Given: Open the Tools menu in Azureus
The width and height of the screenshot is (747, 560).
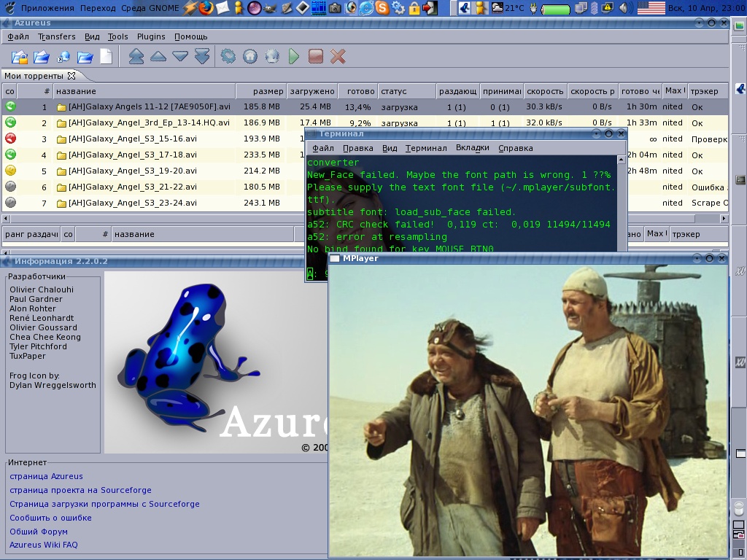Looking at the screenshot, I should point(117,36).
